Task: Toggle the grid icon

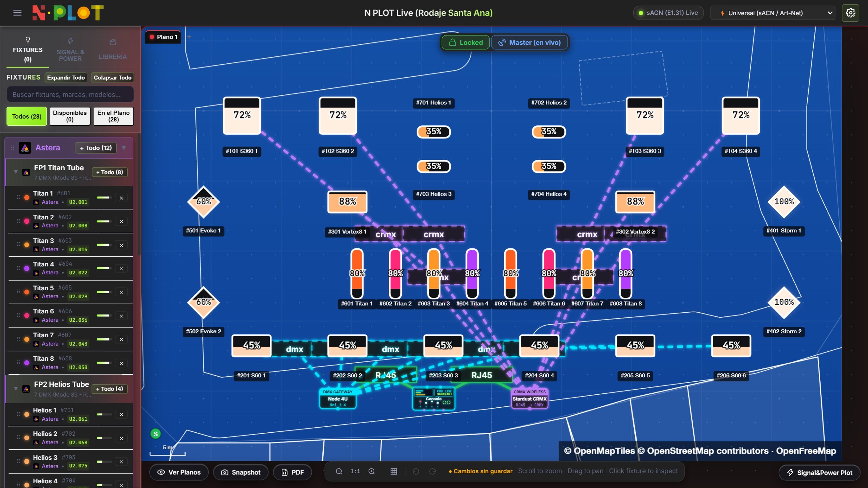Action: (394, 471)
